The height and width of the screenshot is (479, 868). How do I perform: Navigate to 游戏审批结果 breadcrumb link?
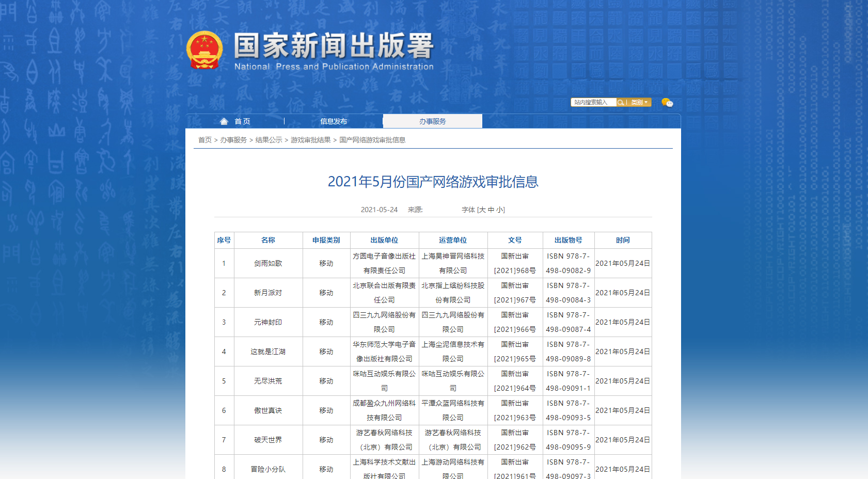310,140
